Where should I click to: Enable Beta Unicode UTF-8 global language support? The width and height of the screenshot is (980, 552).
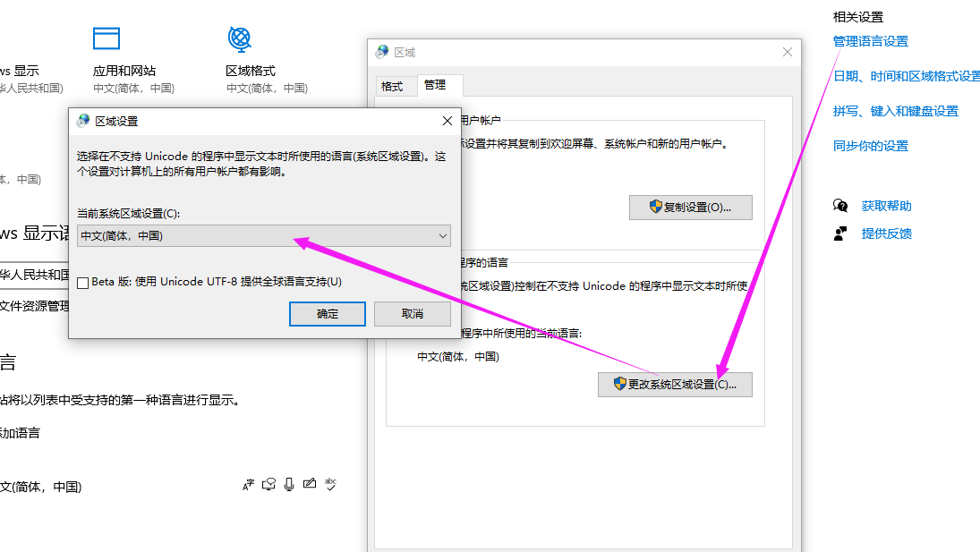tap(82, 283)
